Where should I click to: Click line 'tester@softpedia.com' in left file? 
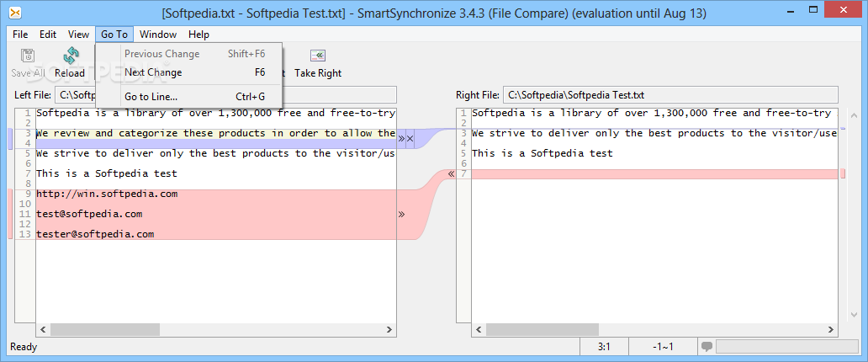point(95,234)
